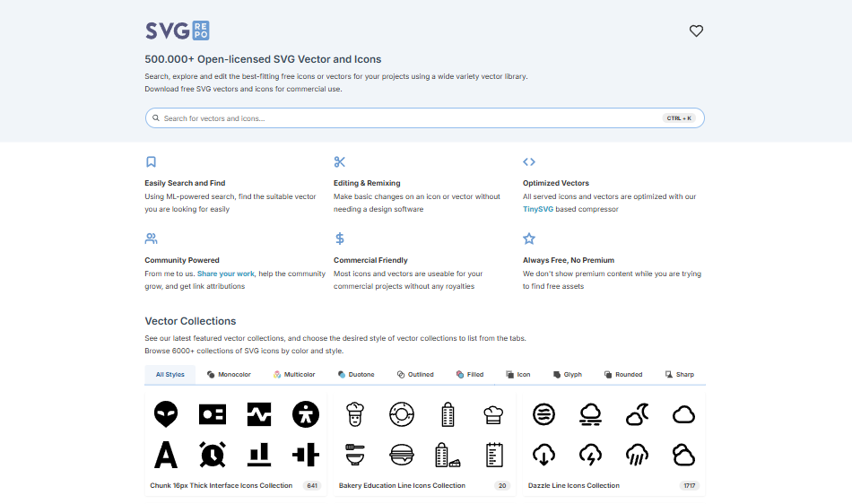Click the alarm clock icon
The width and height of the screenshot is (852, 504).
click(x=213, y=455)
